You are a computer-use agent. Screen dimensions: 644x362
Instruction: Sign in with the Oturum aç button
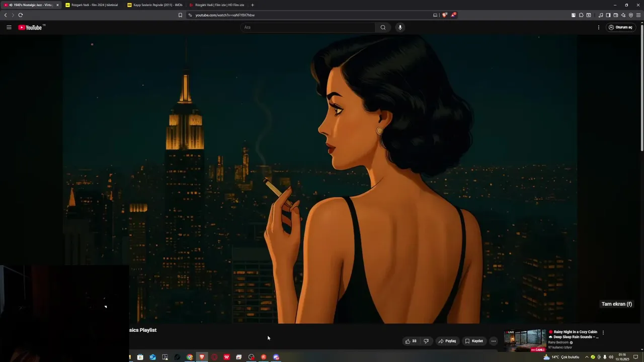click(620, 27)
